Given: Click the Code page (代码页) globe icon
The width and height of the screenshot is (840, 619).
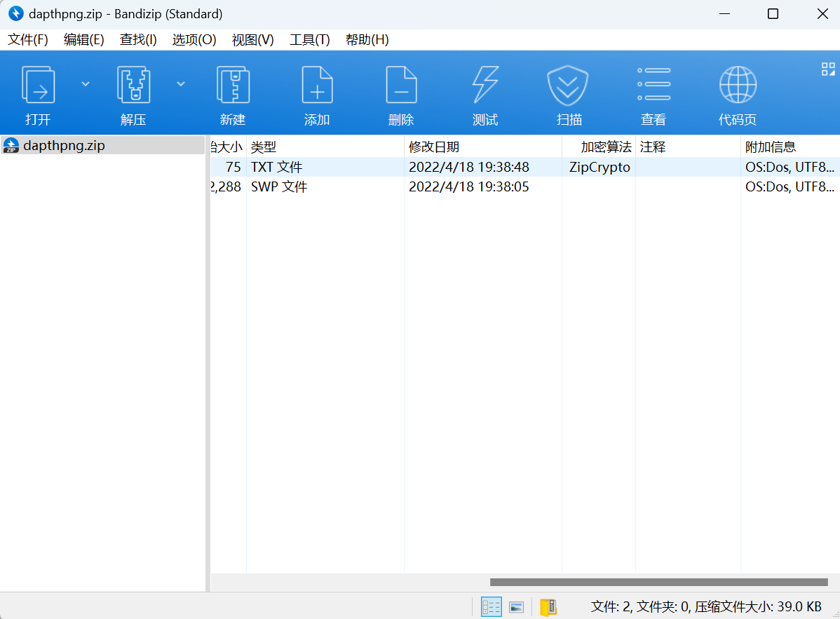Looking at the screenshot, I should click(x=738, y=85).
